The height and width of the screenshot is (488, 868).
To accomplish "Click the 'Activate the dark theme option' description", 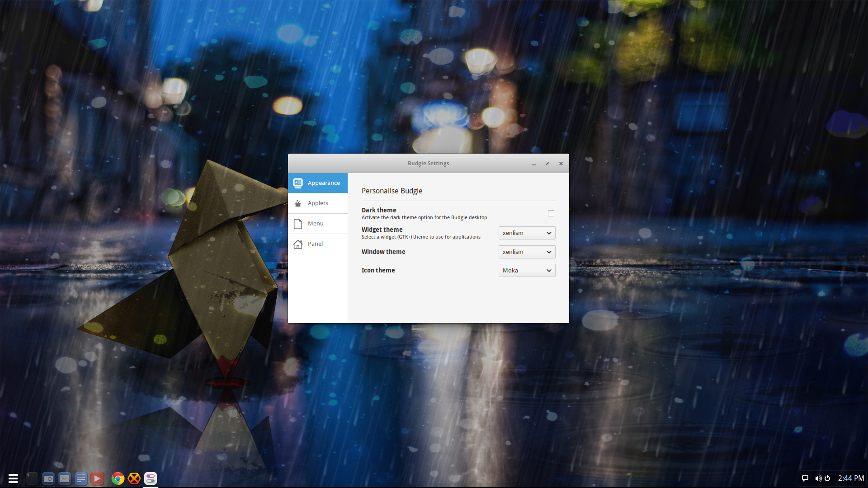I will pyautogui.click(x=425, y=218).
